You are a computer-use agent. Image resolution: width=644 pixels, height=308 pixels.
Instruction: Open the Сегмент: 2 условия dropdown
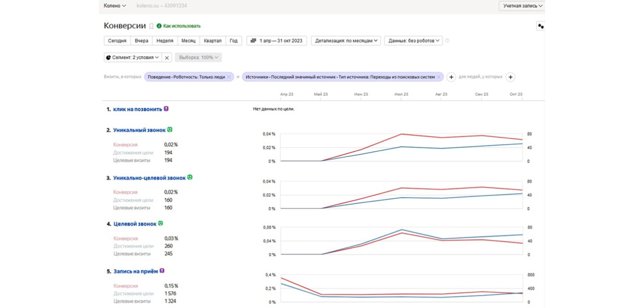tap(132, 58)
